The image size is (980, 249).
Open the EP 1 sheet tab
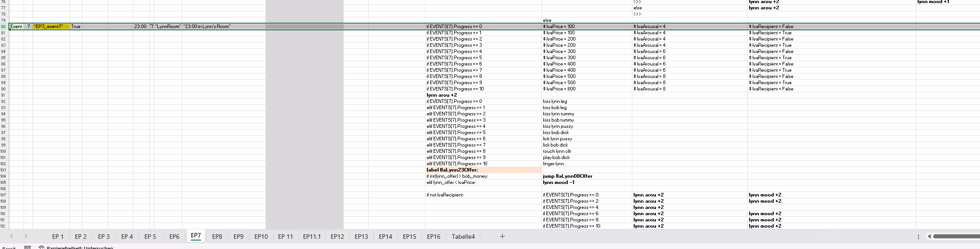pos(58,237)
